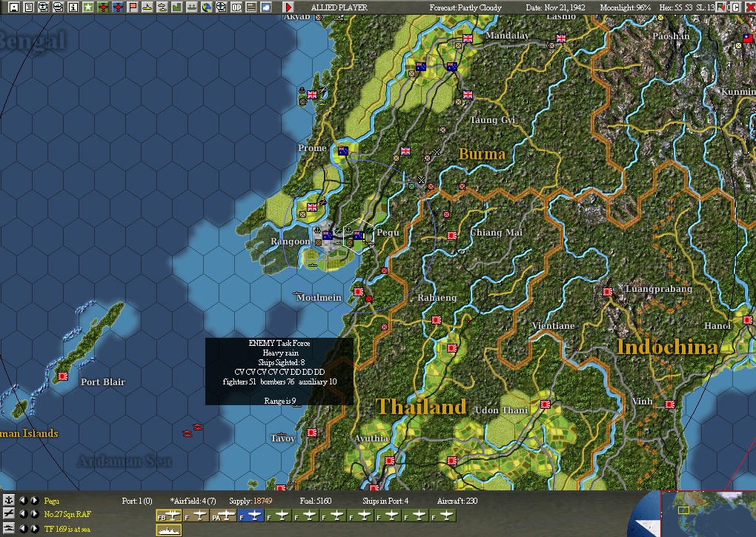756x537 pixels.
Task: Go to previous base before Pegu
Action: [x=23, y=501]
